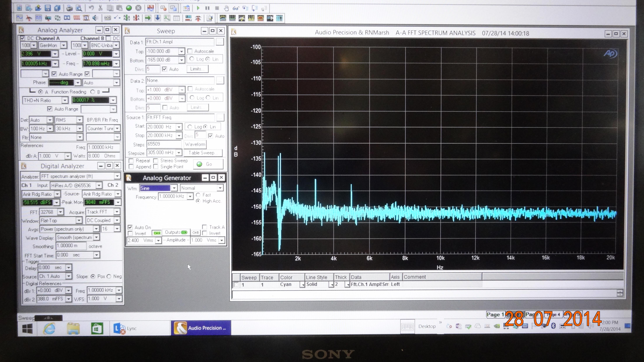Viewport: 644px width, 362px height.
Task: Click the Print toolbar icon
Action: [x=69, y=8]
